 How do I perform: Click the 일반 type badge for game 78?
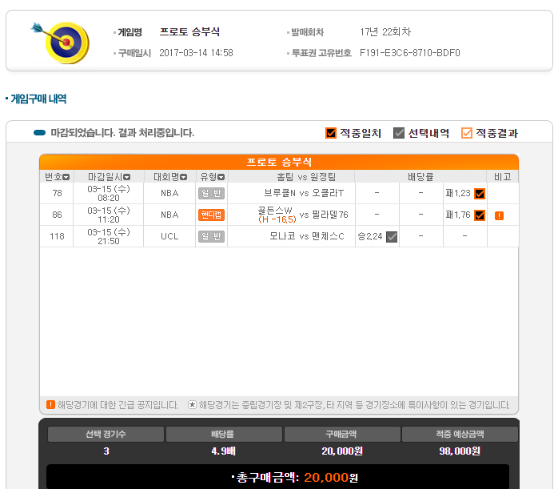click(211, 193)
